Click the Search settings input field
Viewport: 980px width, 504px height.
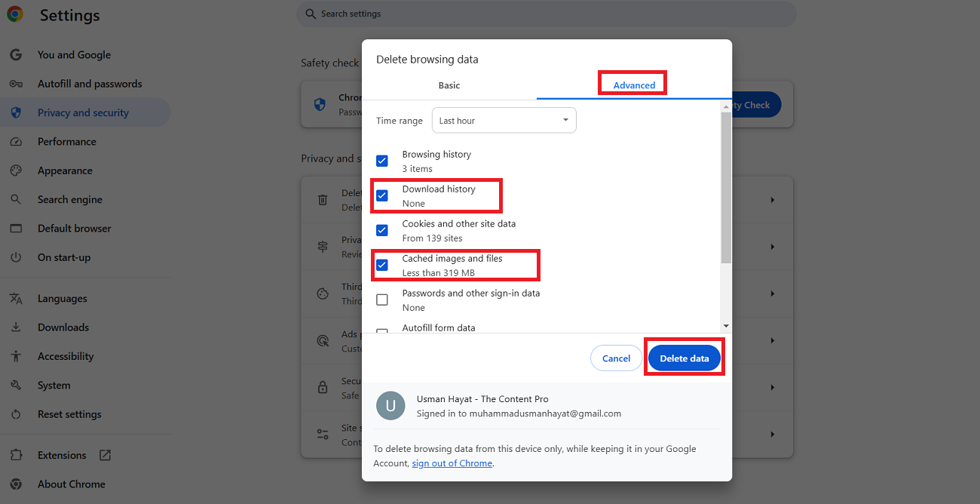tap(547, 14)
